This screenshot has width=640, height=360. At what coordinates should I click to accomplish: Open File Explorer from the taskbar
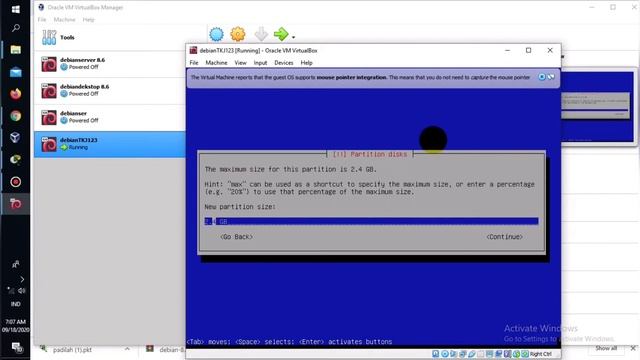(x=16, y=50)
